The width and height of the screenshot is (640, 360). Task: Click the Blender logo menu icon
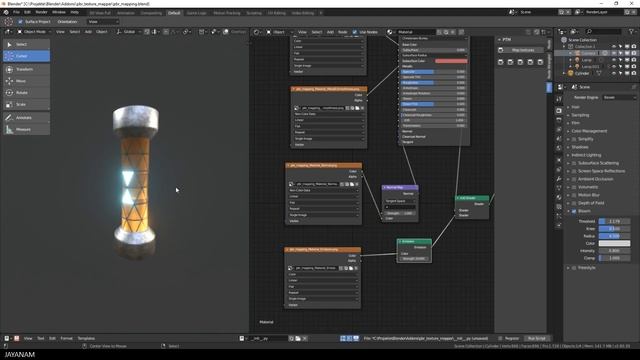[6, 12]
